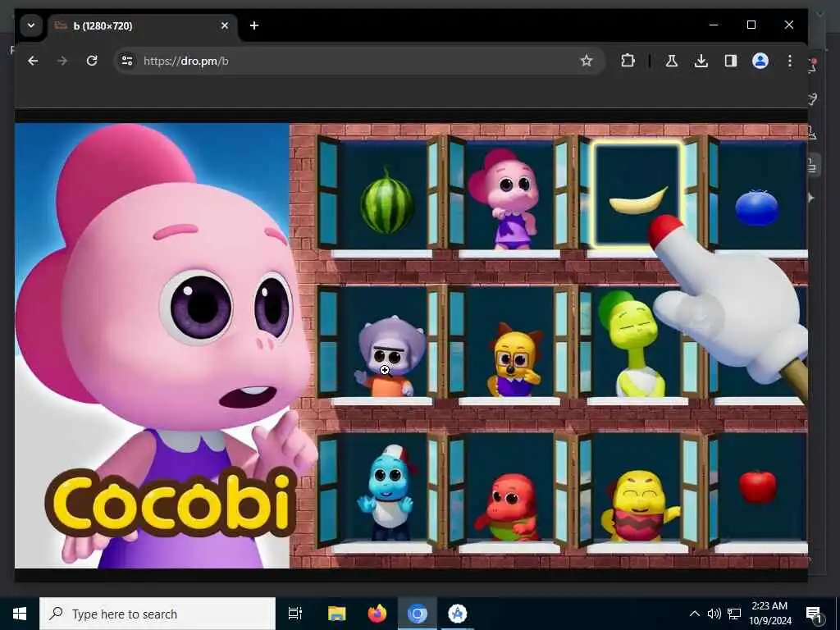
Task: View site information icon in address bar
Action: [x=127, y=61]
